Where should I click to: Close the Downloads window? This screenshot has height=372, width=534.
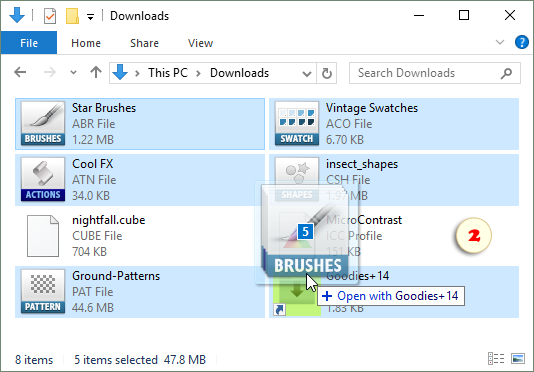[510, 15]
